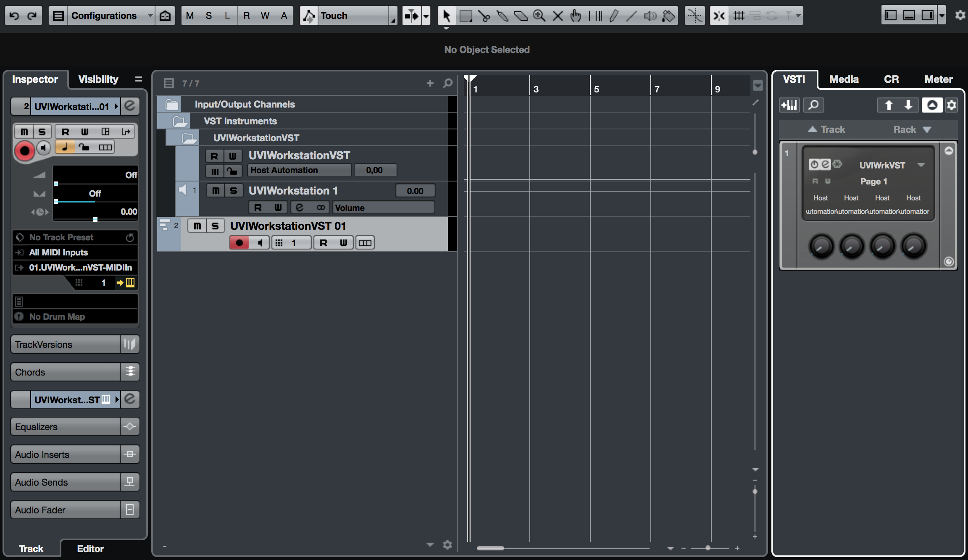Screen dimensions: 968x560
Task: Click the Undo arrow icon
Action: pyautogui.click(x=15, y=16)
